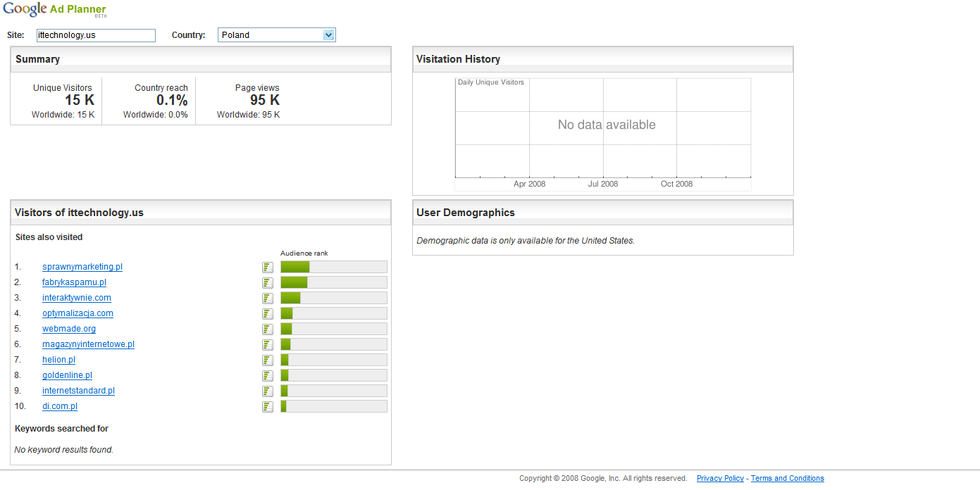Image resolution: width=980 pixels, height=490 pixels.
Task: Click the Oct 2008 axis label
Action: pyautogui.click(x=676, y=184)
